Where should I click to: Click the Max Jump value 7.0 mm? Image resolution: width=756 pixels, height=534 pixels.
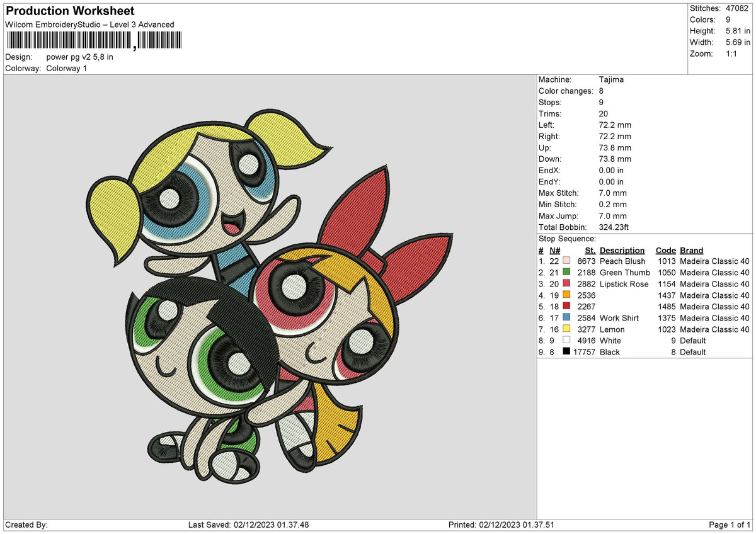(613, 216)
